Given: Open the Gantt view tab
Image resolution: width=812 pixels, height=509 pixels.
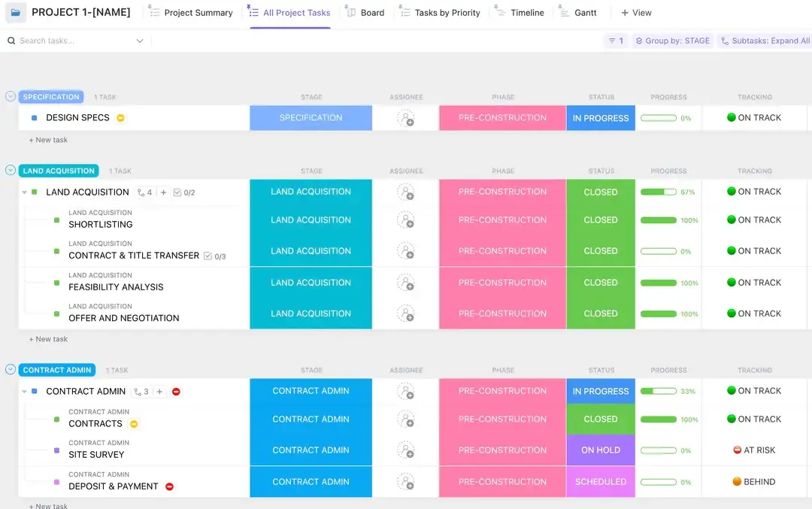Looking at the screenshot, I should point(578,13).
